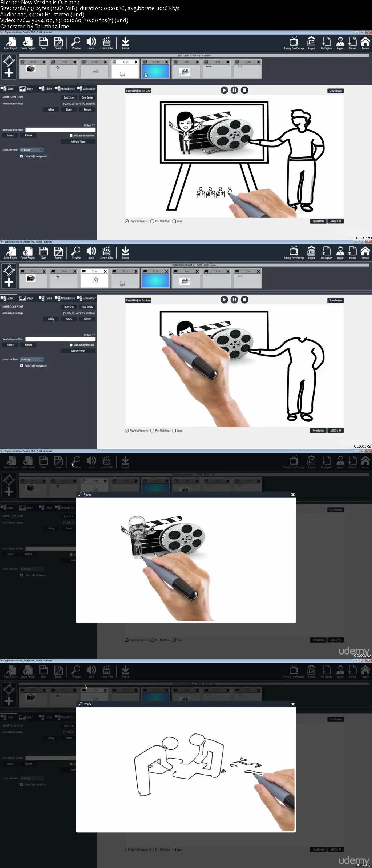Click Create Video from This Scene in the 00:00:20 frame
This screenshot has height=868, width=372.
pyautogui.click(x=138, y=91)
